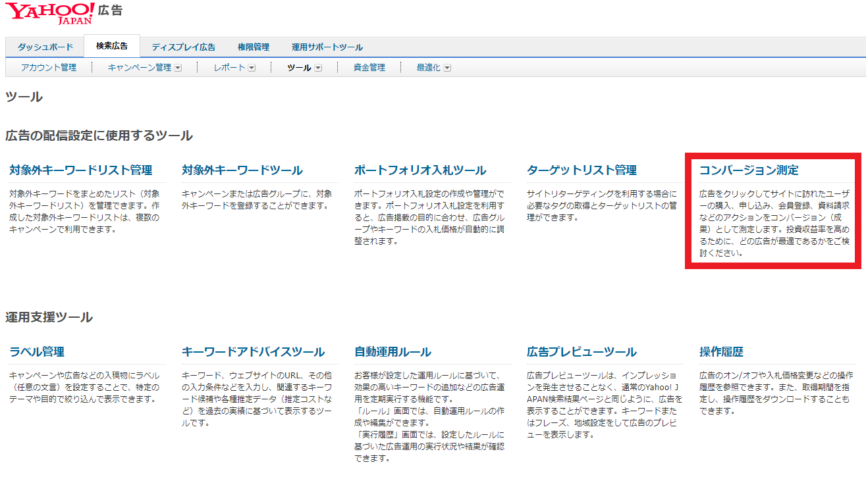The height and width of the screenshot is (504, 866).
Task: Click the 運用支援ツール section heading
Action: point(49,318)
